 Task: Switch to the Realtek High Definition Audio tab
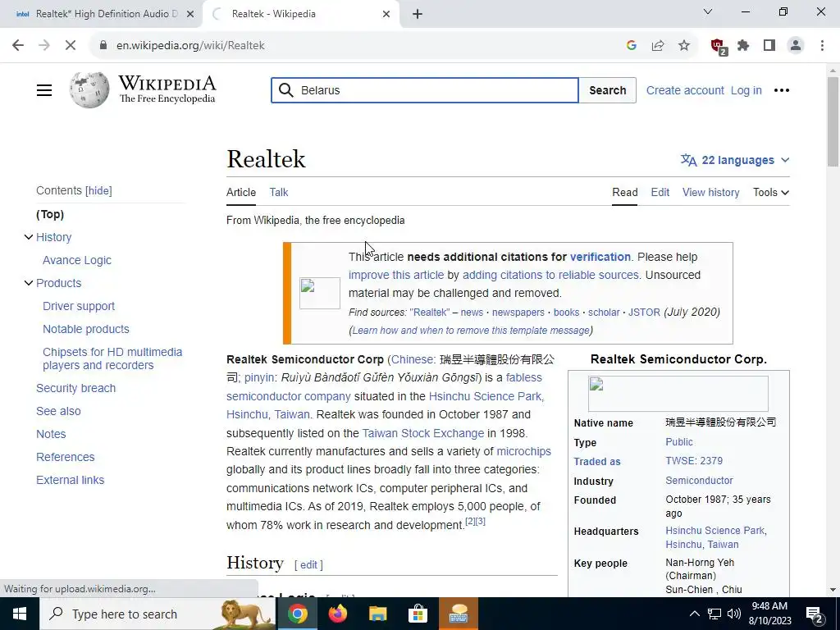tap(101, 14)
